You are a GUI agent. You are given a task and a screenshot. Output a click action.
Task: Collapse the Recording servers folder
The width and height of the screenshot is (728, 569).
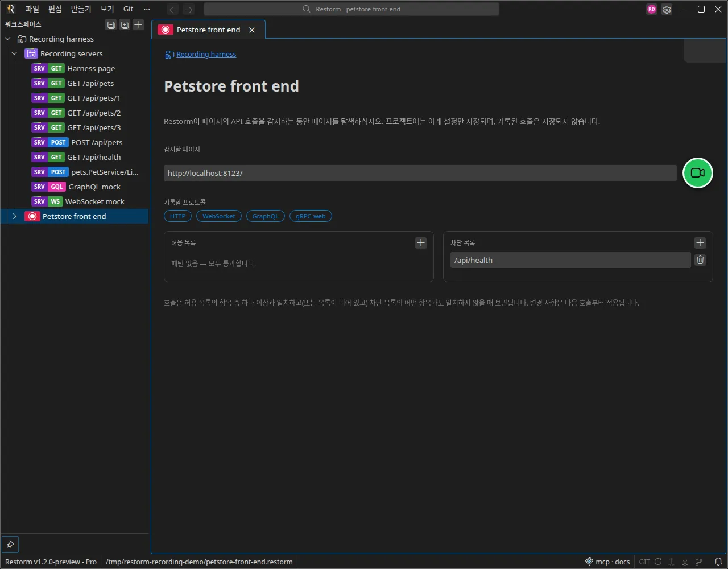tap(15, 53)
